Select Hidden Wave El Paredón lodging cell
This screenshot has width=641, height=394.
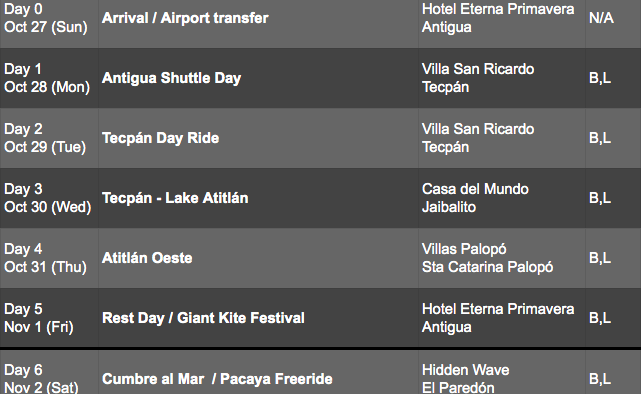coord(502,372)
